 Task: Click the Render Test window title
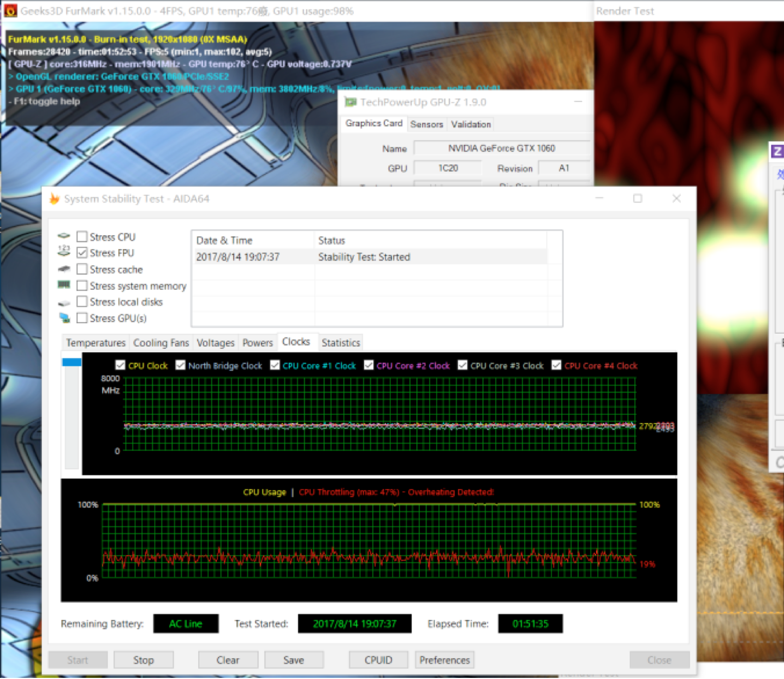625,11
